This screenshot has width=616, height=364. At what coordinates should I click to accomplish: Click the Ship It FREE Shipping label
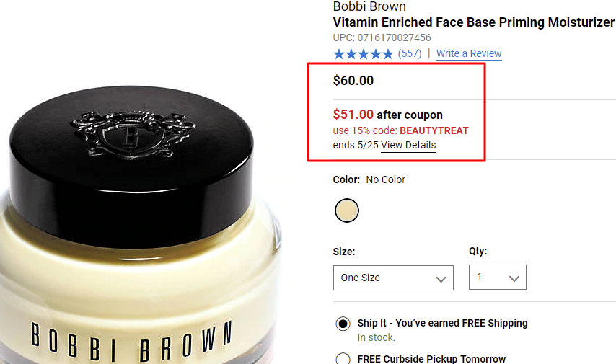point(442,323)
